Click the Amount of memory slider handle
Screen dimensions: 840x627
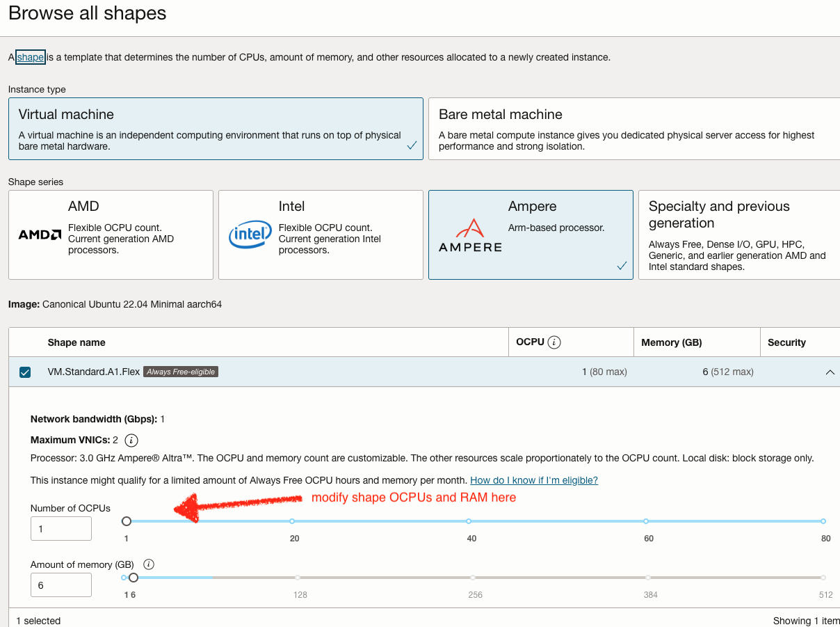tap(134, 578)
